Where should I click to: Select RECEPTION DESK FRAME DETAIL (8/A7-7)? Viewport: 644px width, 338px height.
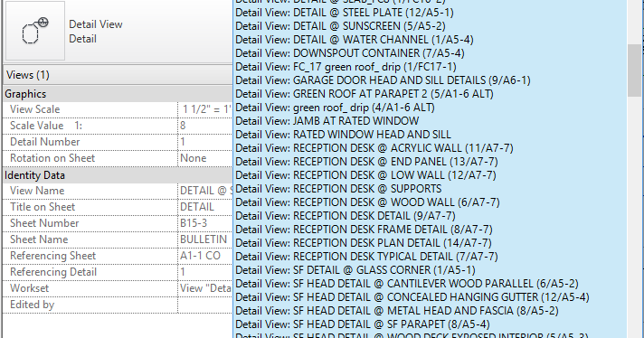coord(364,230)
